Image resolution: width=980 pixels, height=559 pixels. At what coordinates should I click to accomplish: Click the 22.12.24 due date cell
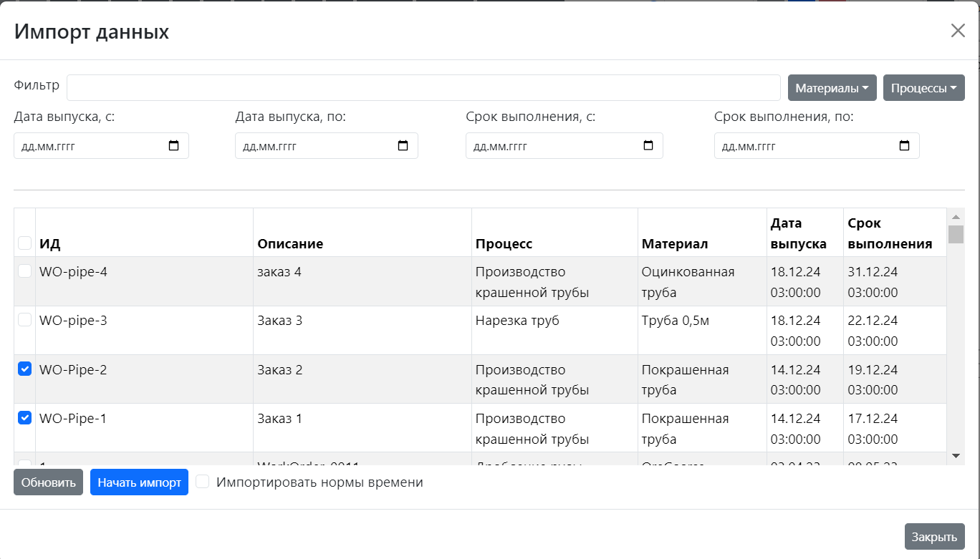click(895, 331)
